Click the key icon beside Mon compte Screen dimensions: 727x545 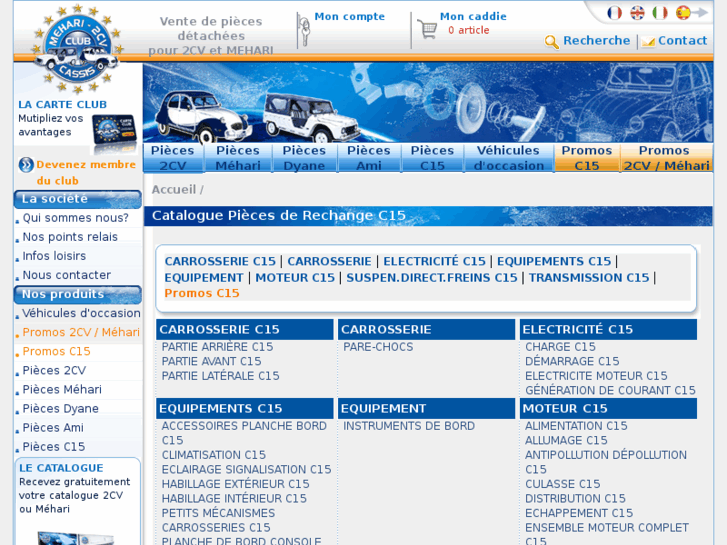coord(304,31)
